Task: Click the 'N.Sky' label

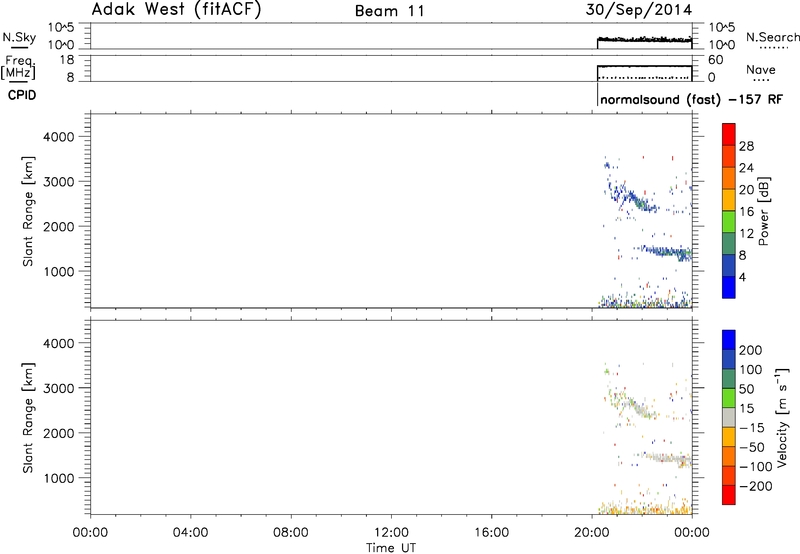Action: (x=19, y=37)
